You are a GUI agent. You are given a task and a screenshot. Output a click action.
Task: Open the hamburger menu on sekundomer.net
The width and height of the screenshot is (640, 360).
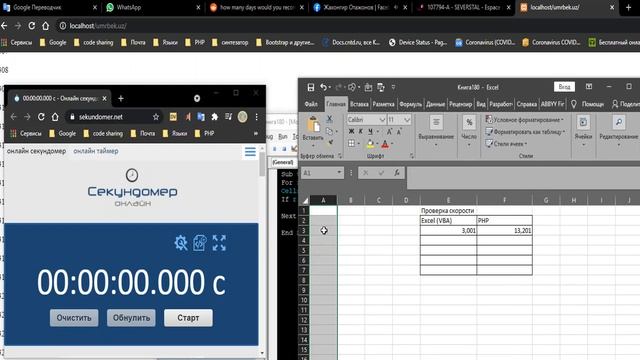(250, 152)
